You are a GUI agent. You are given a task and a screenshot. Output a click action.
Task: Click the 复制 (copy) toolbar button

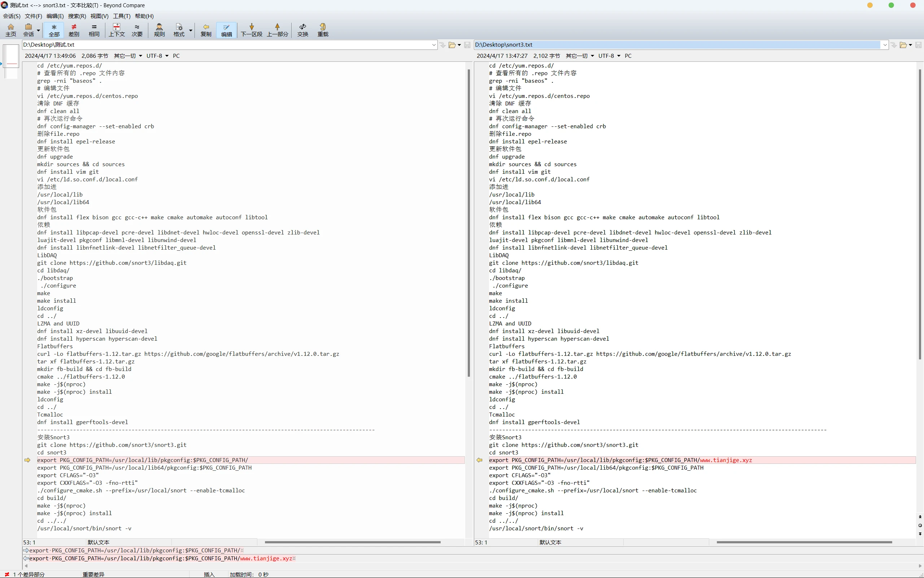[206, 30]
